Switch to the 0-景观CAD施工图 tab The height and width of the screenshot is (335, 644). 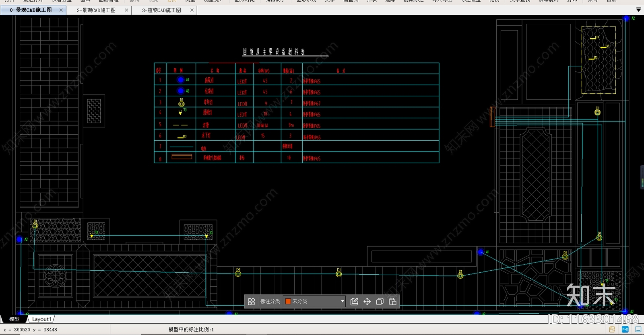coord(33,10)
